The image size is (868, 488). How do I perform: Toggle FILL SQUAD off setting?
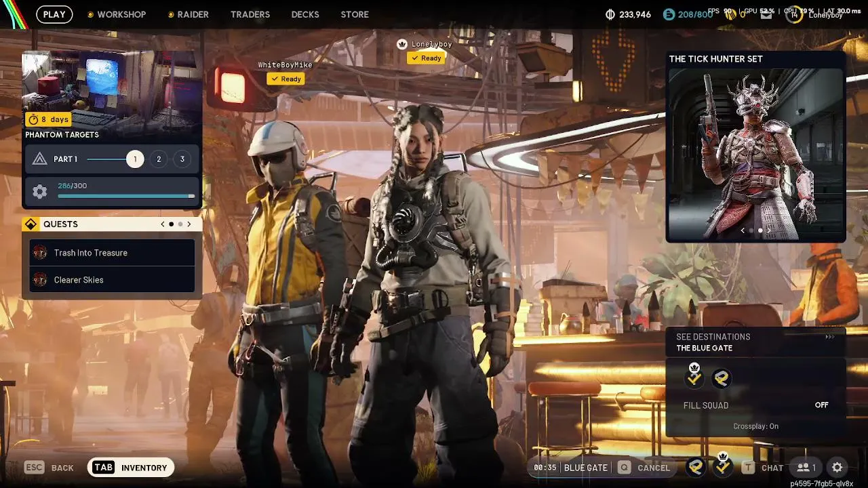coord(755,405)
